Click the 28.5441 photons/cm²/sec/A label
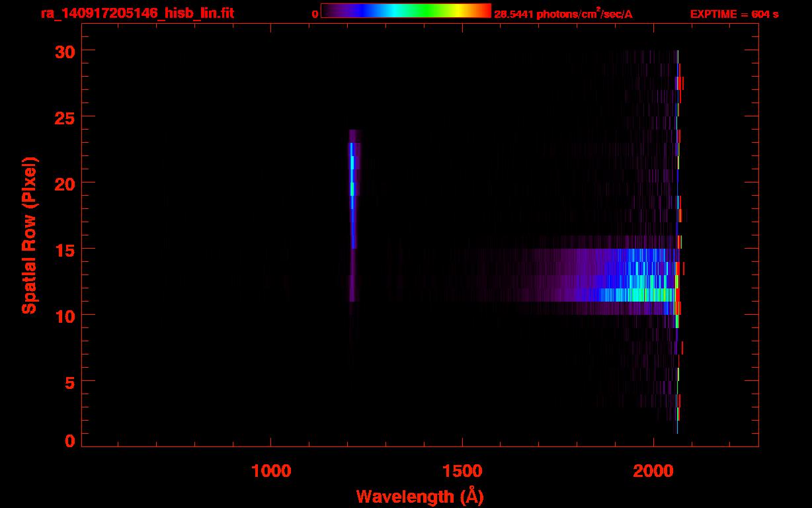The height and width of the screenshot is (508, 812). [563, 14]
